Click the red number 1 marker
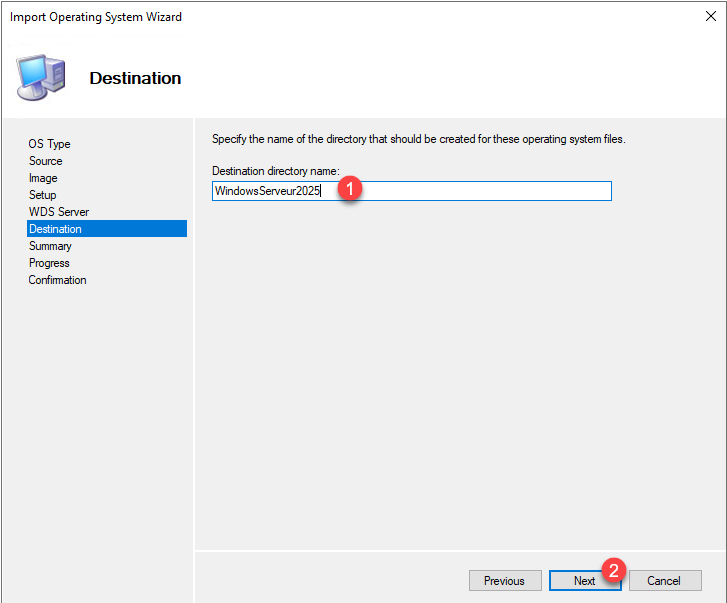The width and height of the screenshot is (727, 603). (350, 188)
